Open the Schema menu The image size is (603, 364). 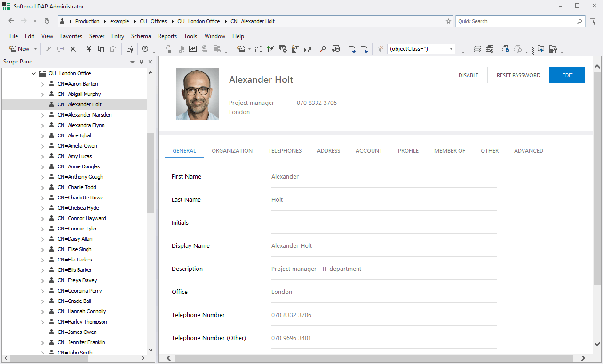pyautogui.click(x=141, y=36)
